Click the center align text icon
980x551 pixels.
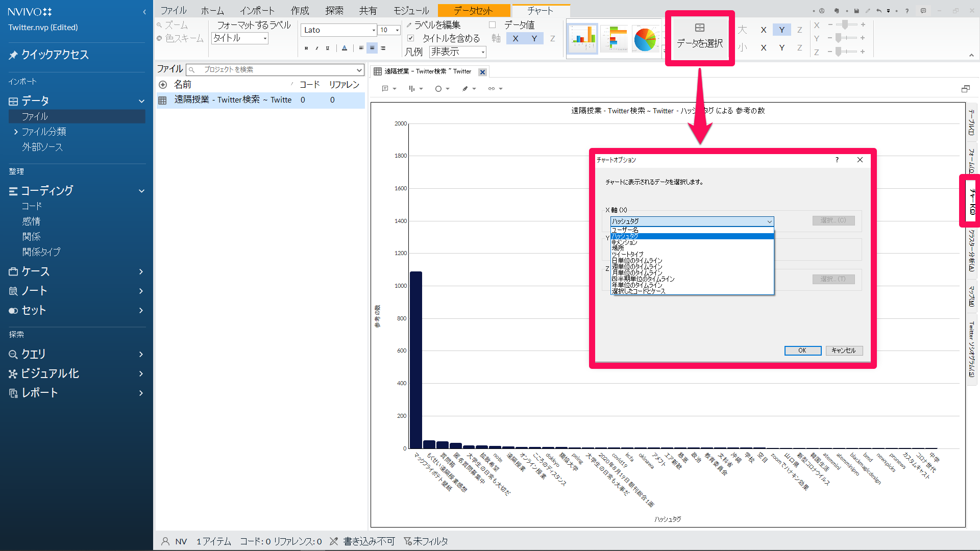click(372, 48)
